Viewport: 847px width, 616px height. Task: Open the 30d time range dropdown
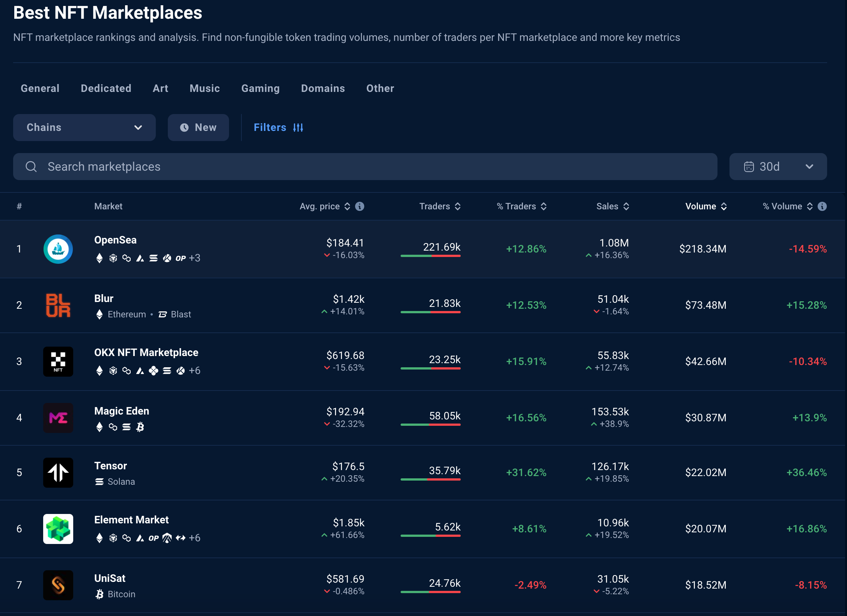(778, 167)
